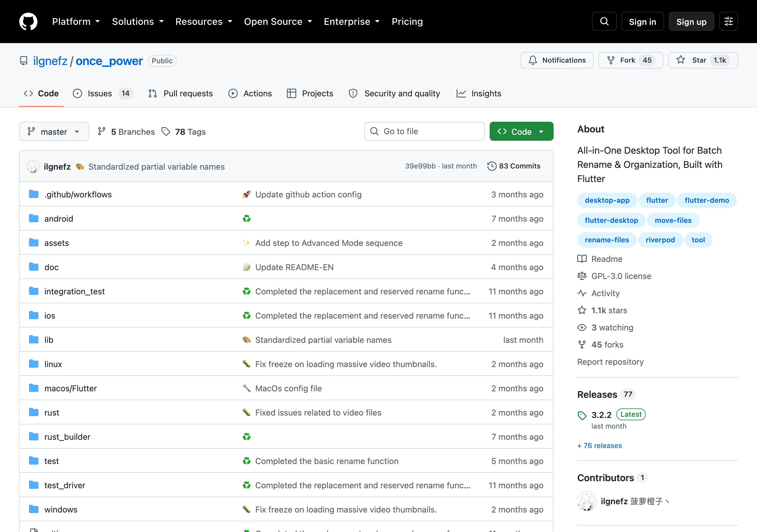
Task: Click the pulse icon next to Activity
Action: (582, 293)
